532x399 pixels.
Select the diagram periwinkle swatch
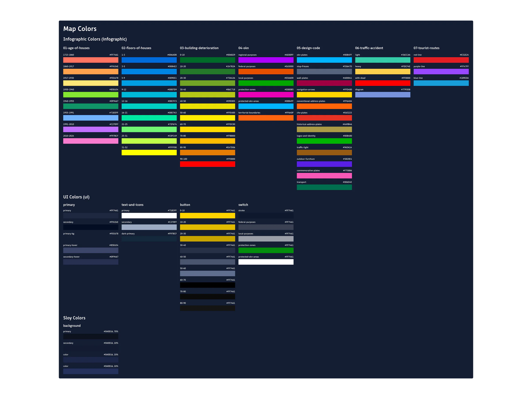point(383,95)
